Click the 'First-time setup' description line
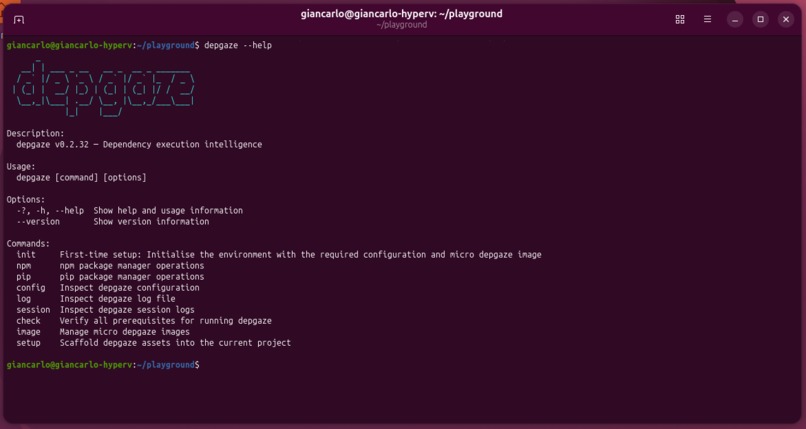 coord(300,254)
